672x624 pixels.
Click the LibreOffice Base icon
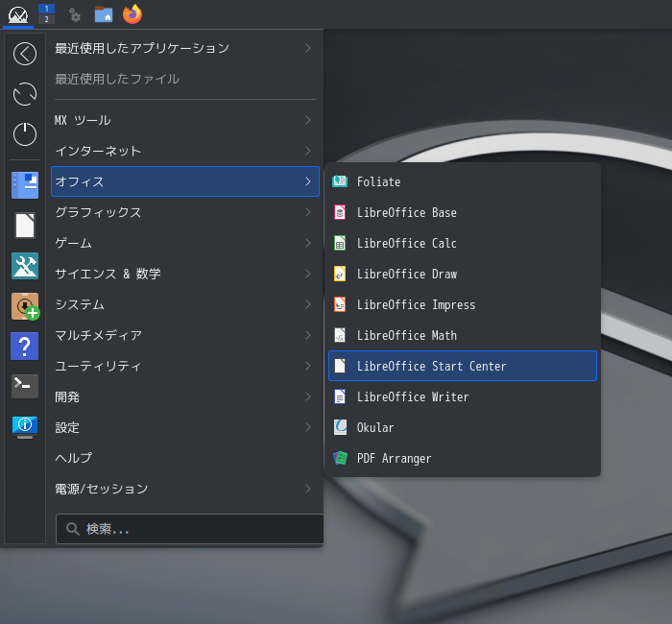pyautogui.click(x=340, y=212)
